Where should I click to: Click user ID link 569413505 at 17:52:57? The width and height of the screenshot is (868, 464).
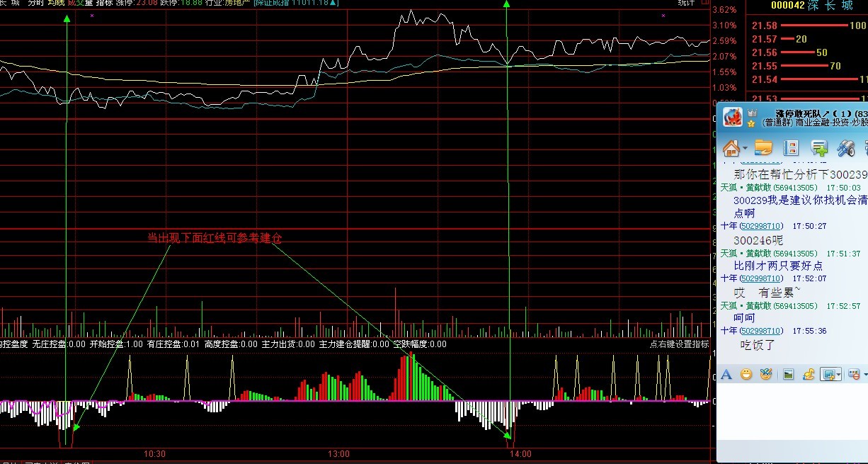click(x=796, y=306)
